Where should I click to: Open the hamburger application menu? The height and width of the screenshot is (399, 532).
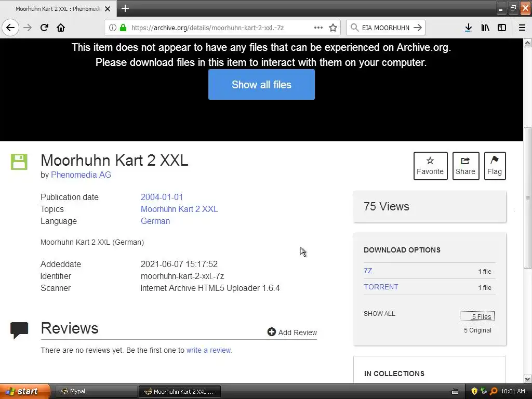tap(522, 28)
